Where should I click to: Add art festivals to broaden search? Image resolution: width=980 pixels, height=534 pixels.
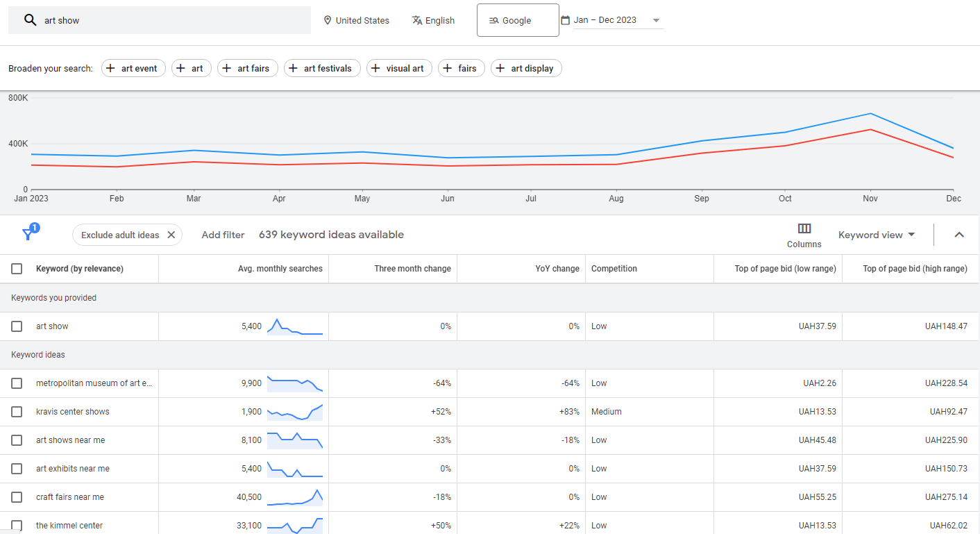[322, 68]
